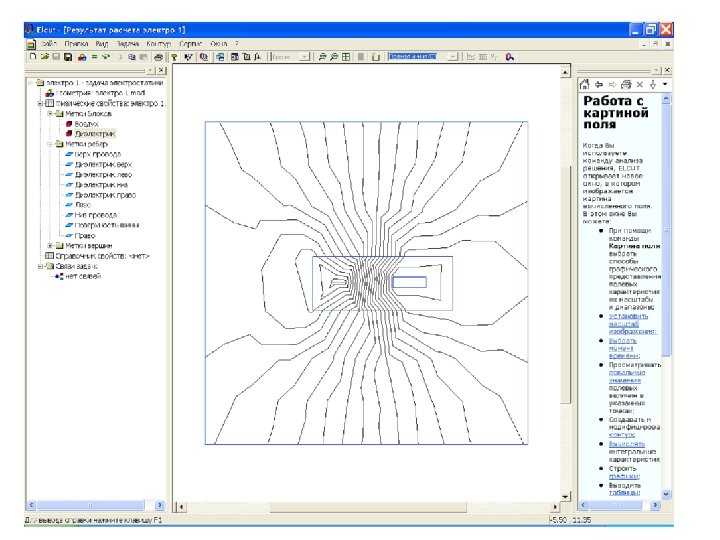Viewport: 720px width, 540px height.
Task: Expand the Метки вершин tree node
Action: (x=50, y=246)
